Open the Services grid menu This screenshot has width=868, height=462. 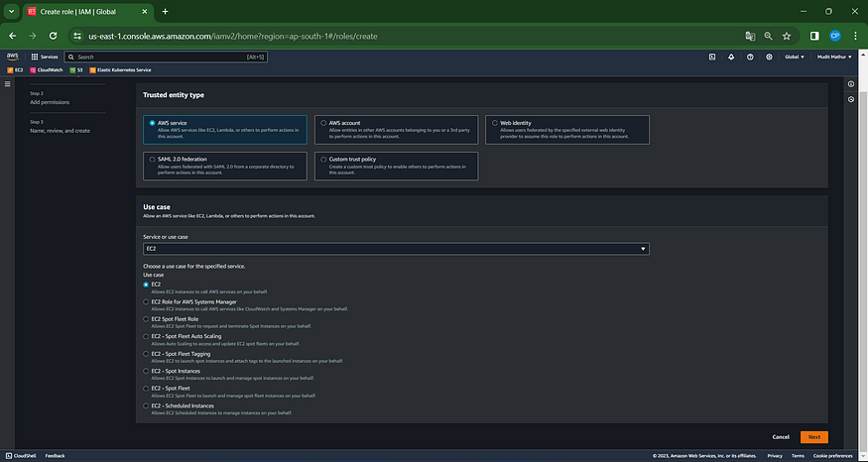[35, 57]
